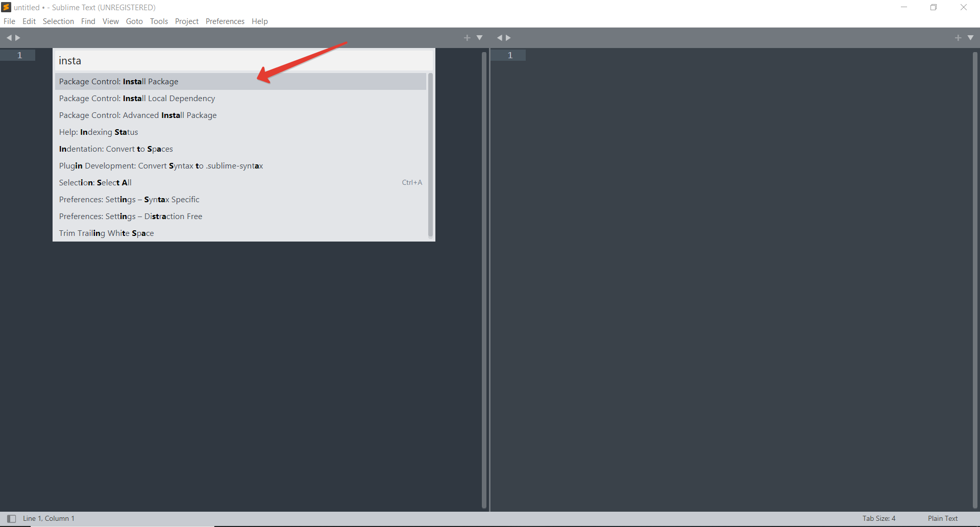Select 'Trim Trailing White Space' command
Screen dimensions: 980x527
pos(240,233)
